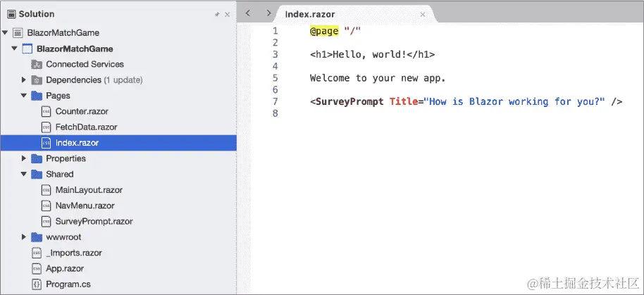Expand the wwwroot folder

point(24,237)
